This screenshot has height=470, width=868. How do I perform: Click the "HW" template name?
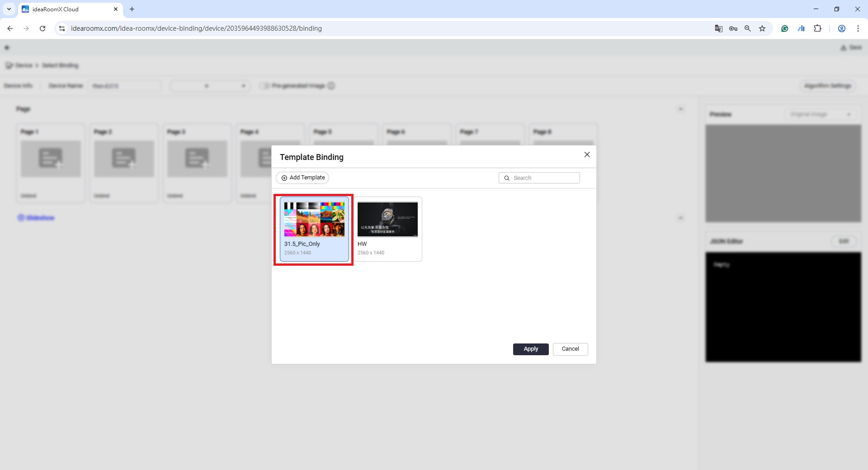click(x=362, y=244)
